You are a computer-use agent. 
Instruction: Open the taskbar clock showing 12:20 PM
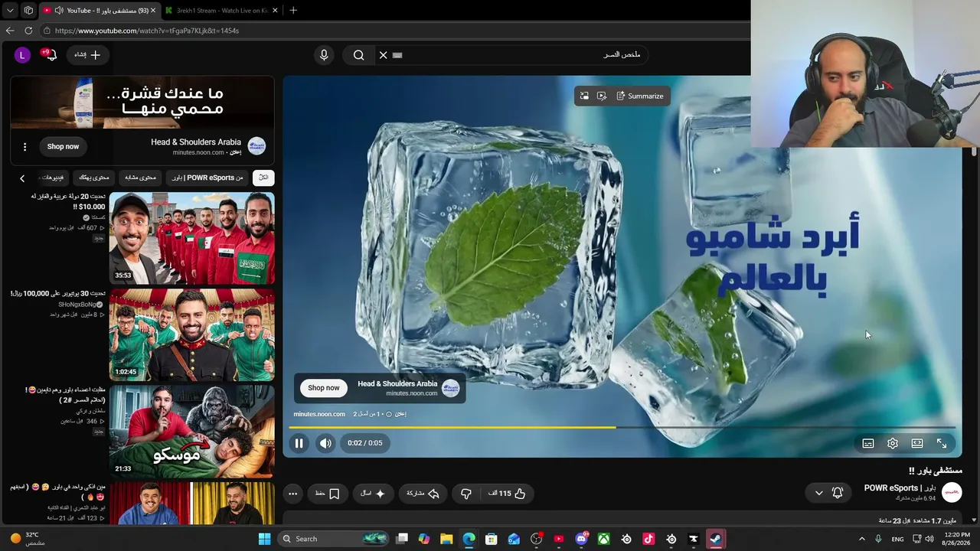pyautogui.click(x=958, y=539)
